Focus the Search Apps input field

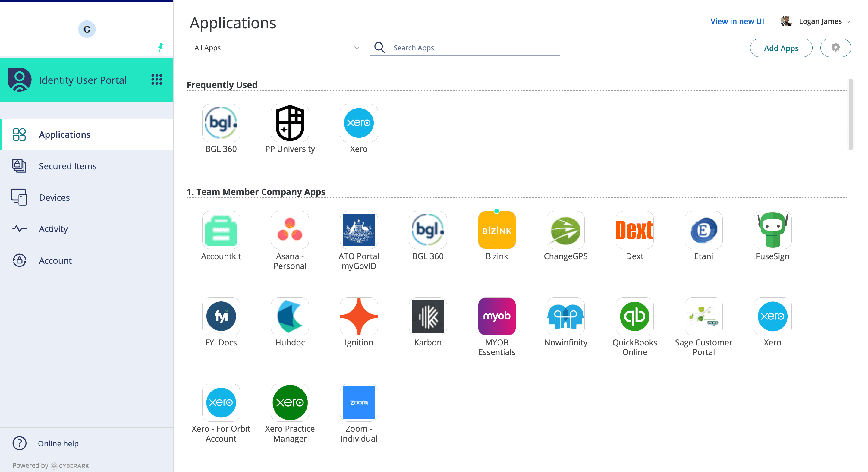(472, 48)
